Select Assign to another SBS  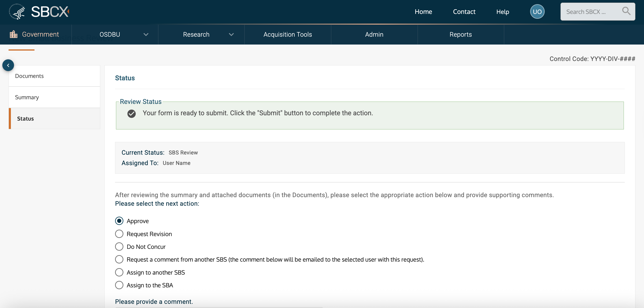pos(119,272)
